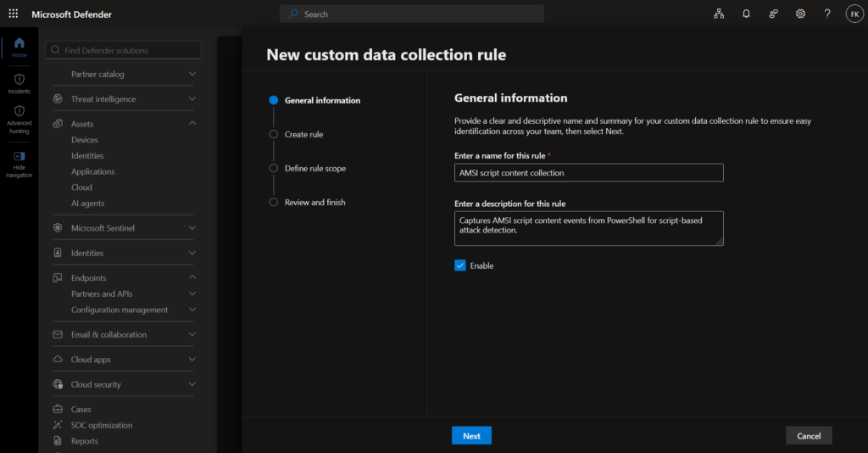868x453 pixels.
Task: Select the Review and finish step circle
Action: tap(274, 202)
